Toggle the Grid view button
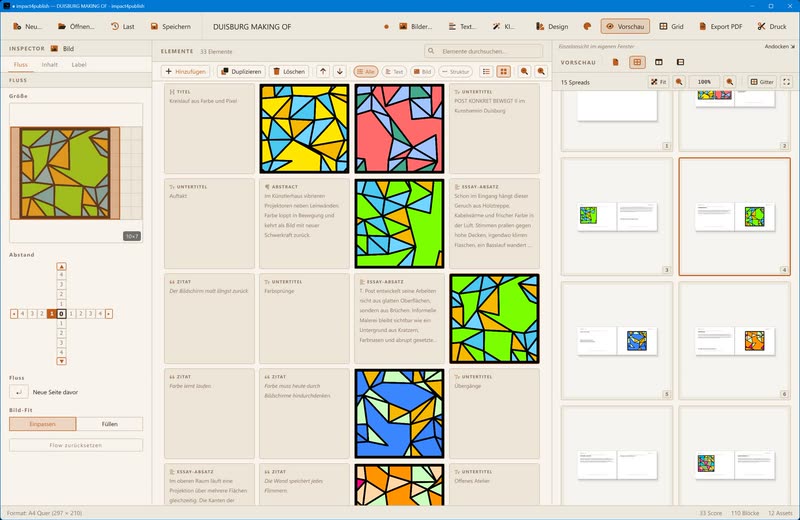Screen dimensions: 800x520 coord(671,27)
